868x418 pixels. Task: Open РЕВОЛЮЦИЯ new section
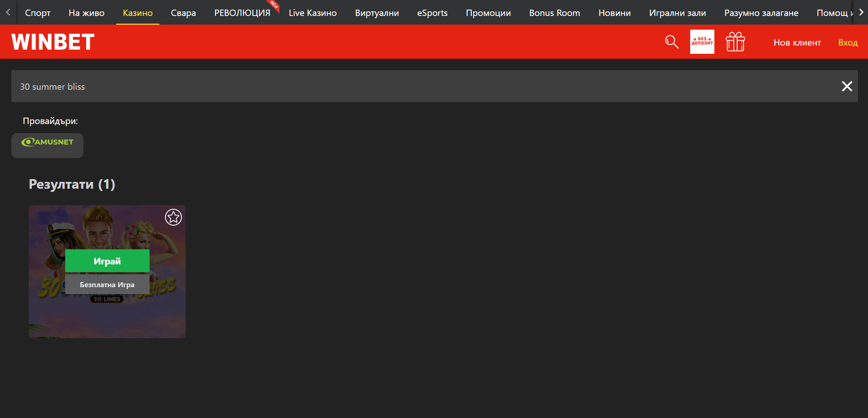(243, 13)
